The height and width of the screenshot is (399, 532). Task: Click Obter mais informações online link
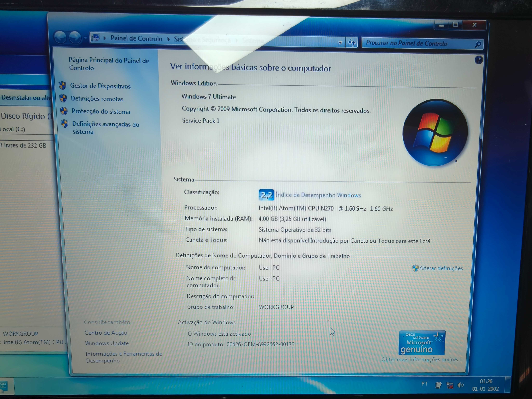pyautogui.click(x=421, y=359)
